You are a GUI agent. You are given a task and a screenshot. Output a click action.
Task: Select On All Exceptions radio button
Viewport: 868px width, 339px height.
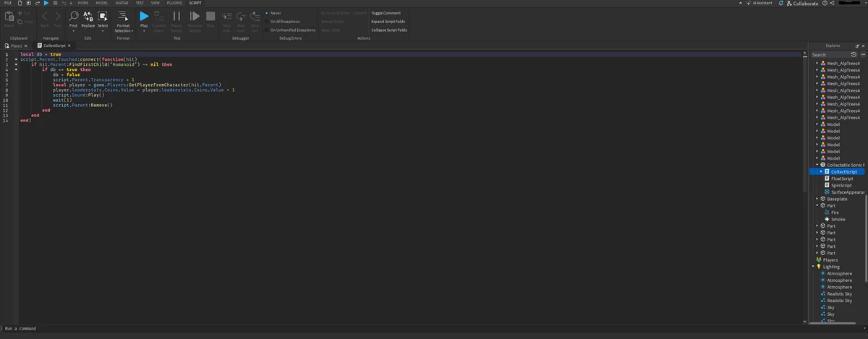pos(266,22)
